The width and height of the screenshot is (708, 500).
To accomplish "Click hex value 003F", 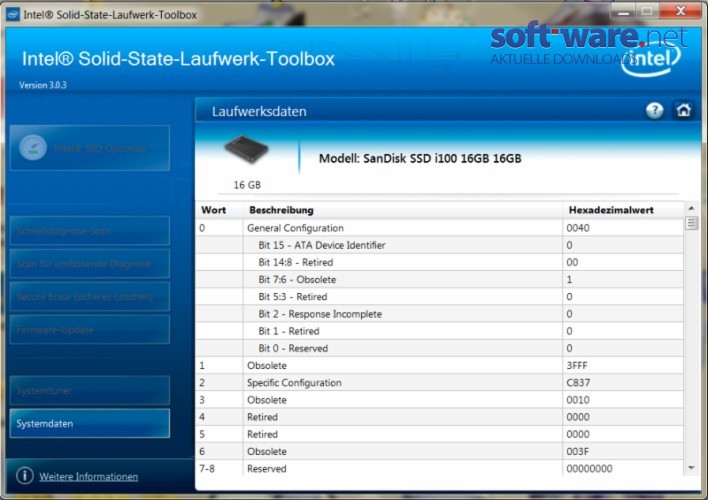I will (578, 451).
